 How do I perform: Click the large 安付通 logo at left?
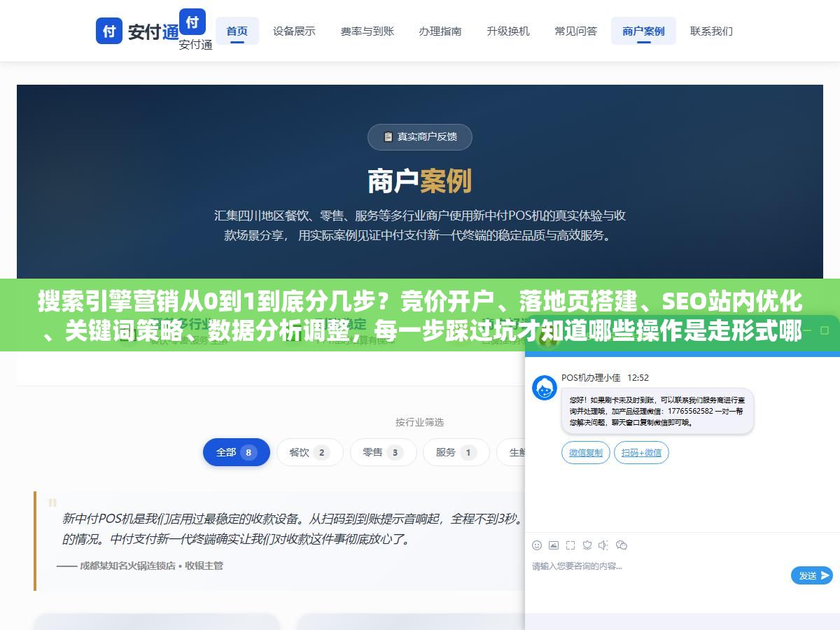click(138, 31)
